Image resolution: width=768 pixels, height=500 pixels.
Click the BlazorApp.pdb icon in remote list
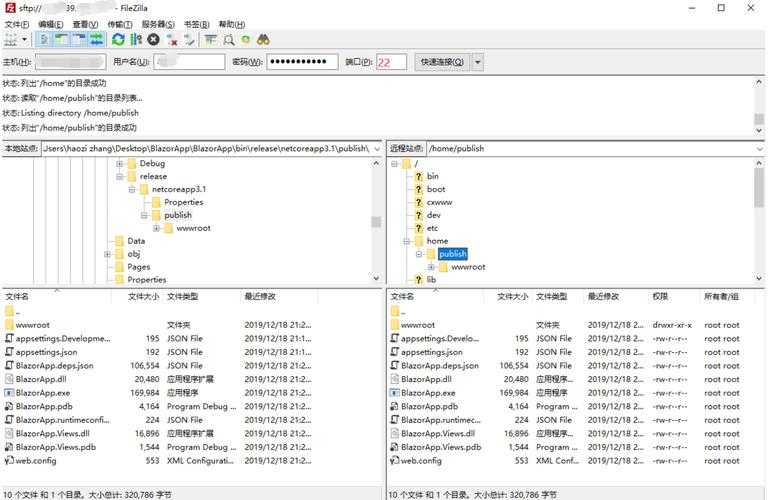pos(395,406)
